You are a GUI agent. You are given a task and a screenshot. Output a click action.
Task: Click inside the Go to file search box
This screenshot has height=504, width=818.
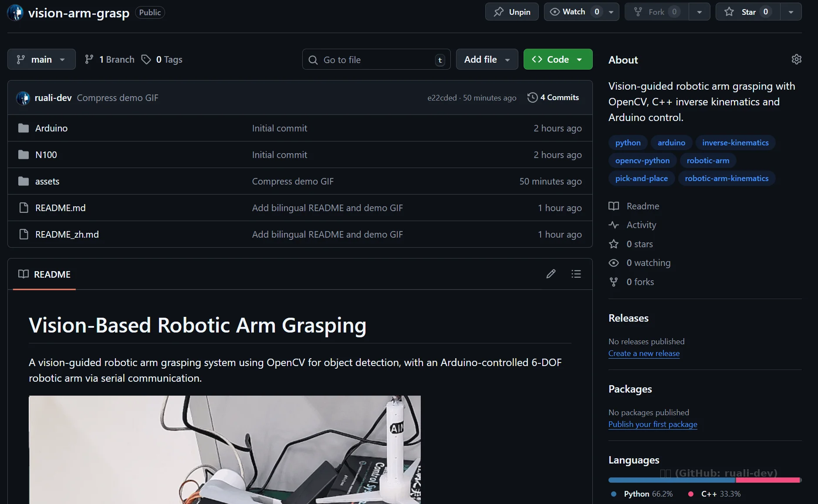pyautogui.click(x=375, y=59)
